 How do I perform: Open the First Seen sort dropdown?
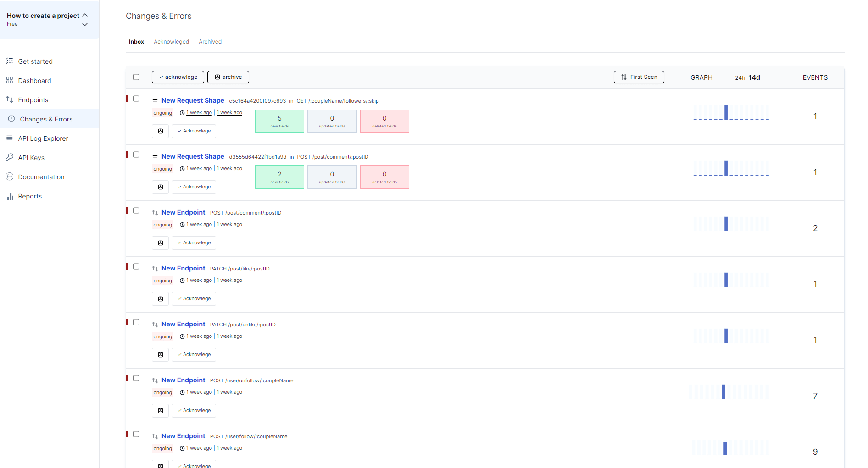tap(639, 77)
